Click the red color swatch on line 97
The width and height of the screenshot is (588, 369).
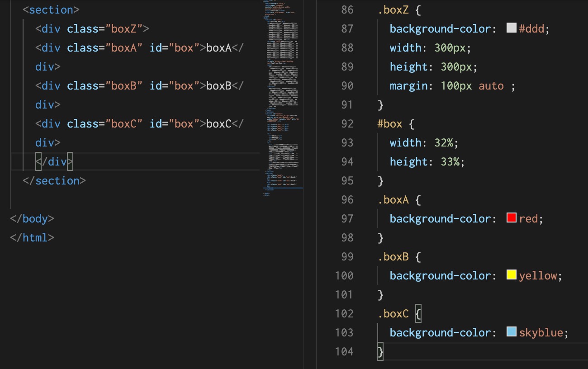tap(511, 218)
